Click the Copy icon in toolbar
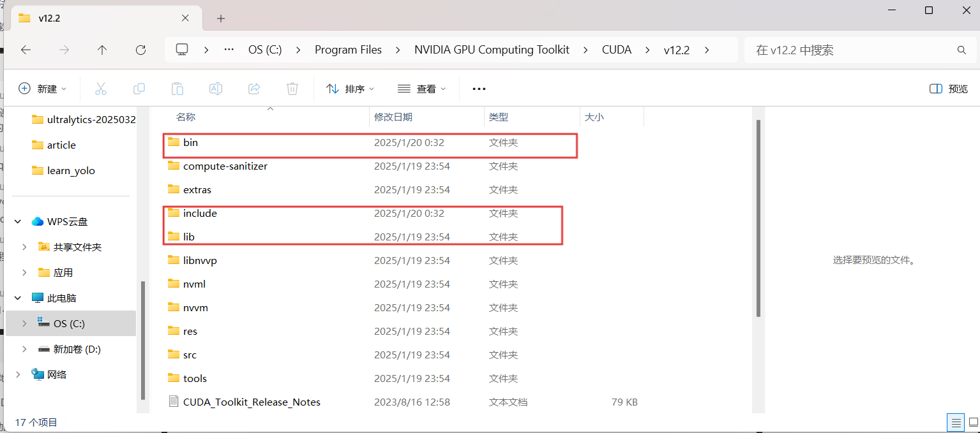The image size is (980, 433). pyautogui.click(x=139, y=89)
